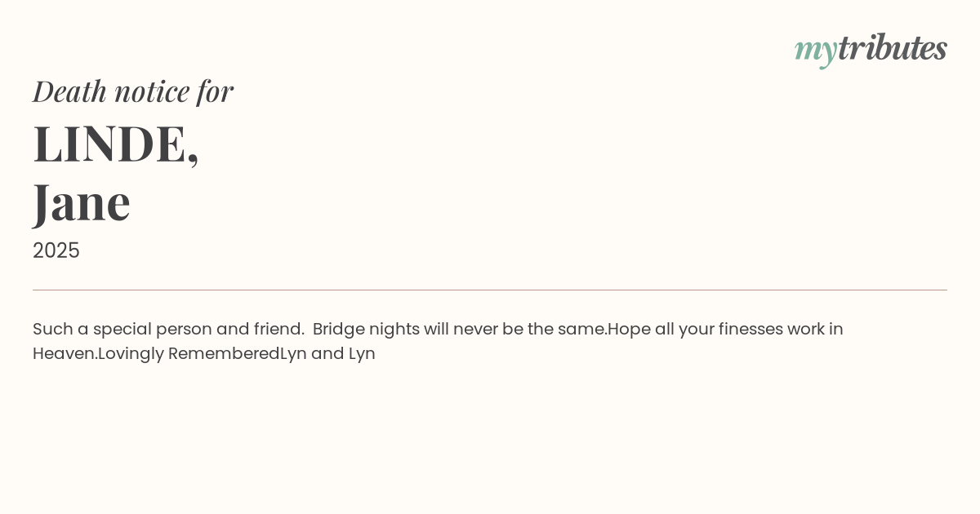Click the green 'my' part of the logo
This screenshot has height=514, width=980.
[x=815, y=50]
